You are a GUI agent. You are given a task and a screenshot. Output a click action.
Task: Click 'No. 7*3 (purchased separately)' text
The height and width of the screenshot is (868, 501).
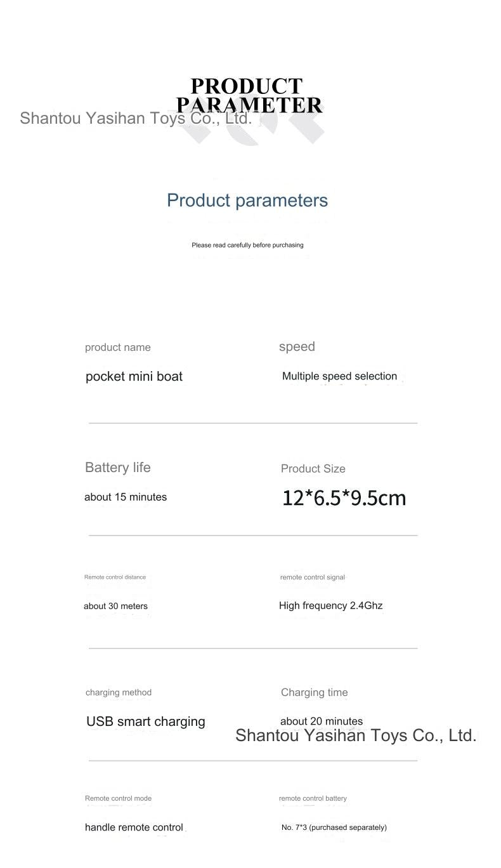[334, 827]
